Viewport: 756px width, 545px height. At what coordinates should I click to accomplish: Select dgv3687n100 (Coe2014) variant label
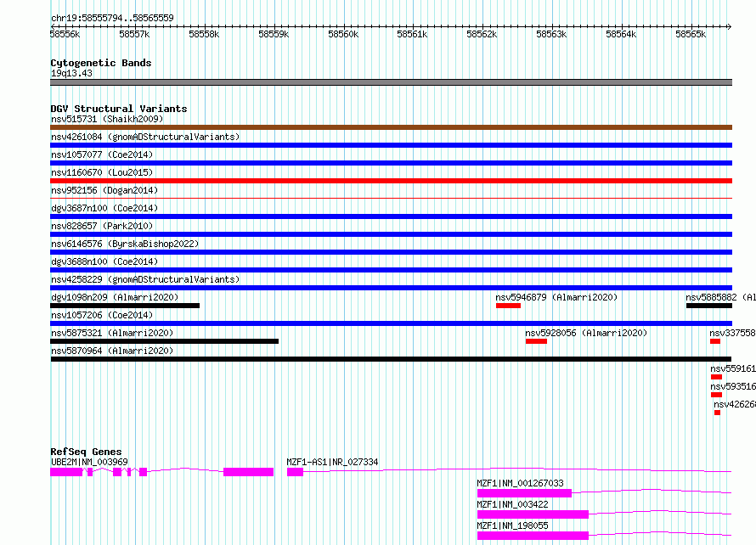[104, 208]
